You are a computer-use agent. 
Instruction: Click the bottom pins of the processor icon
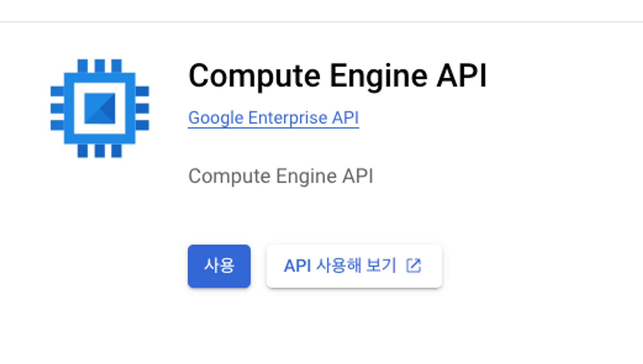100,151
